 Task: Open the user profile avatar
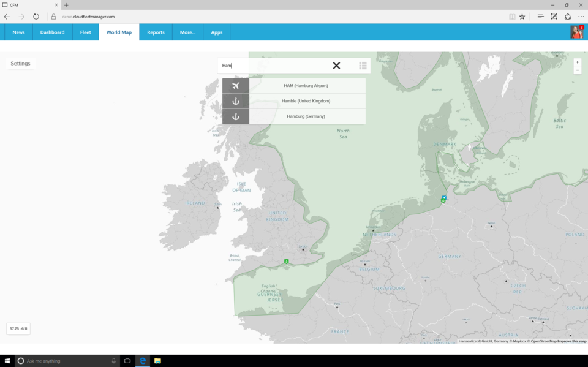(x=576, y=32)
